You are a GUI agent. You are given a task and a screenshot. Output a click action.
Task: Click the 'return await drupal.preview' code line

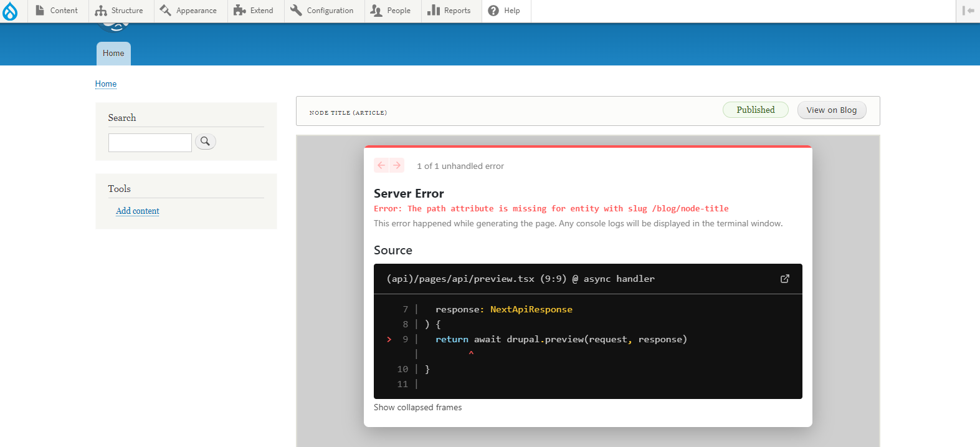[561, 339]
